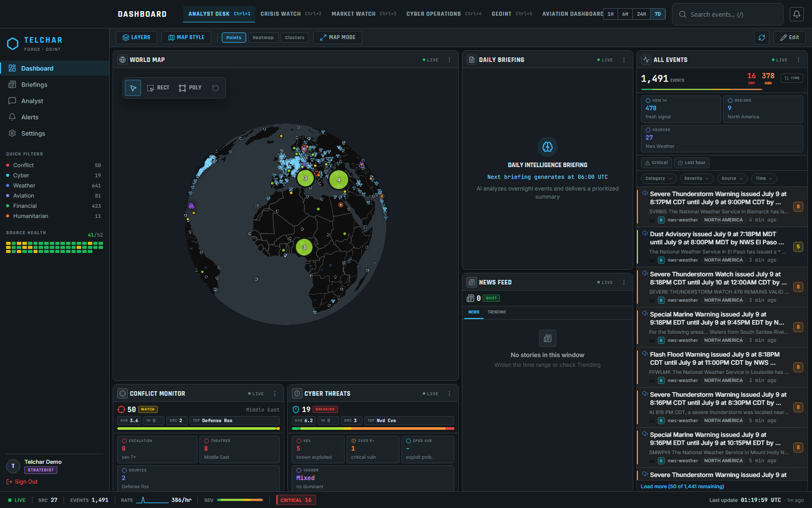Open the Dust Advisory event from El Paso
Viewport: 812px width, 508px height.
click(x=722, y=247)
